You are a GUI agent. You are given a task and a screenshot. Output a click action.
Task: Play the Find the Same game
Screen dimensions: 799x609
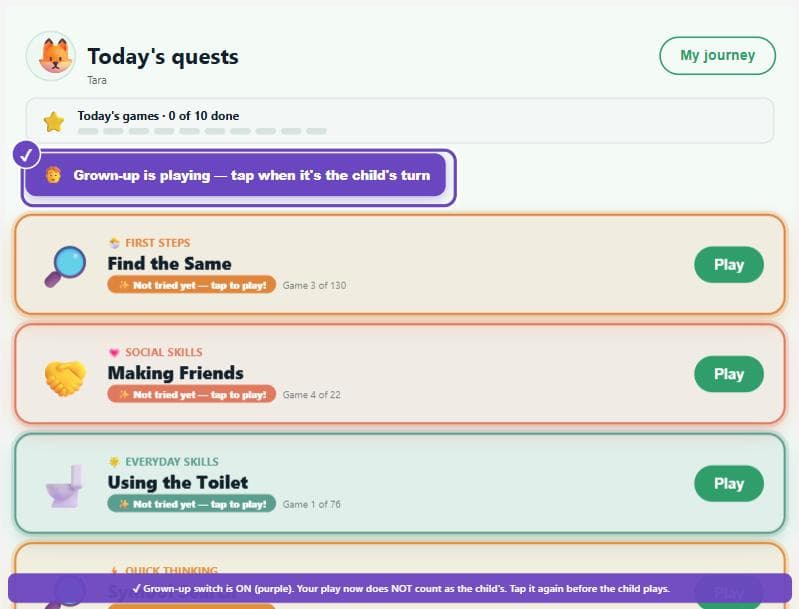point(729,264)
